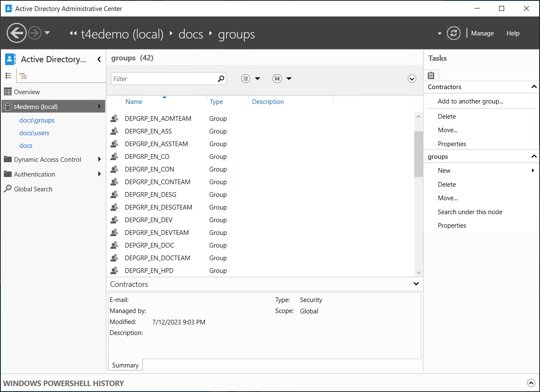This screenshot has width=540, height=392.
Task: Expand the filter criteria chevron button
Action: pos(412,79)
